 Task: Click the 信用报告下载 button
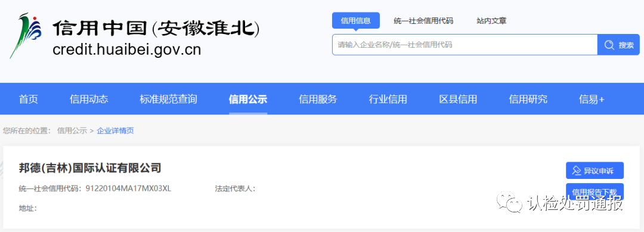[x=595, y=191]
